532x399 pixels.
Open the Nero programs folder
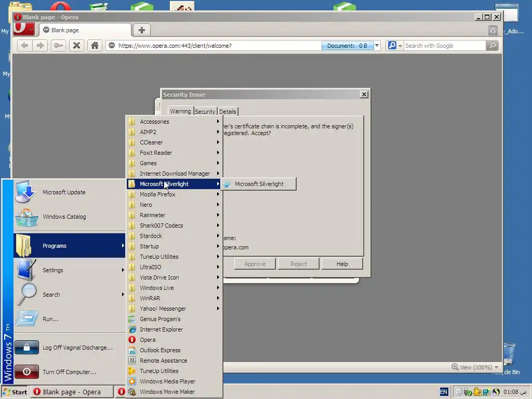coord(175,205)
